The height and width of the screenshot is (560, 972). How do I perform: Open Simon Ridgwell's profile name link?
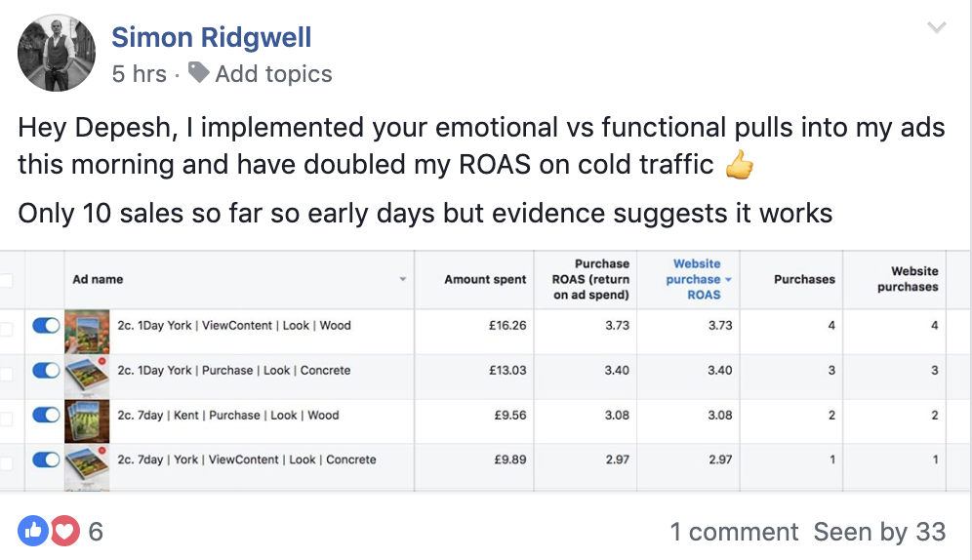212,37
